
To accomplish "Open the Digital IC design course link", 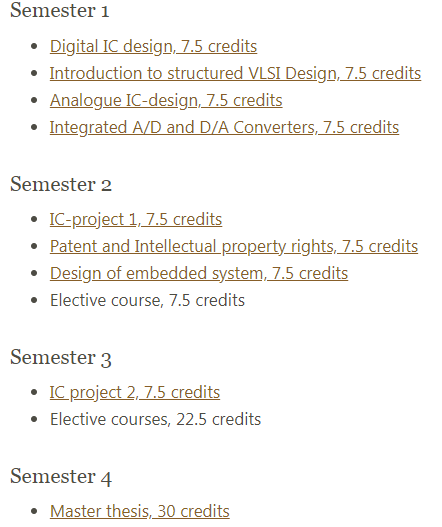I will pos(153,46).
